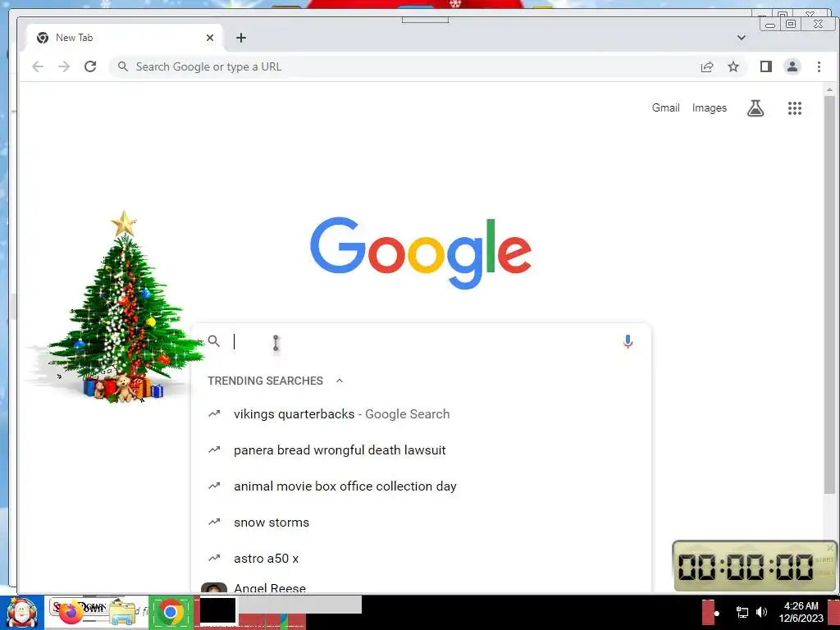Bookmark this tab with the star icon

point(733,66)
